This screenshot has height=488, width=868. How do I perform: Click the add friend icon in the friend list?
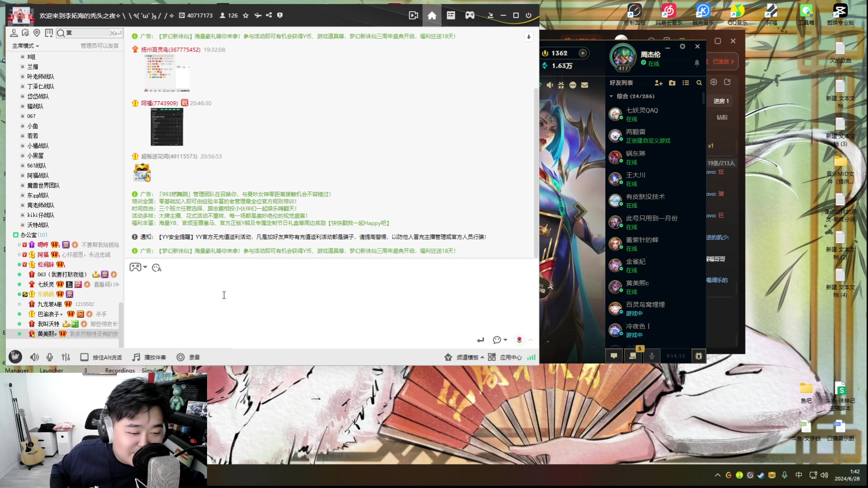(658, 83)
